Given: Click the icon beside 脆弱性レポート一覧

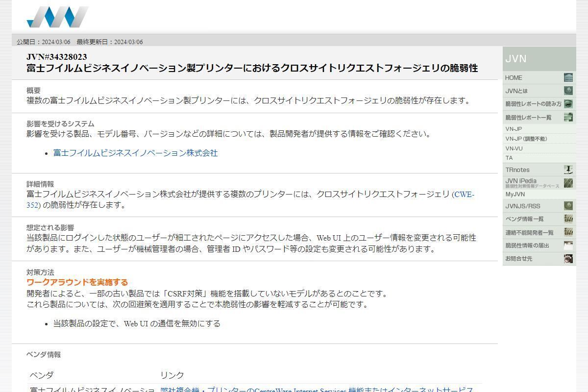Looking at the screenshot, I should (x=568, y=117).
